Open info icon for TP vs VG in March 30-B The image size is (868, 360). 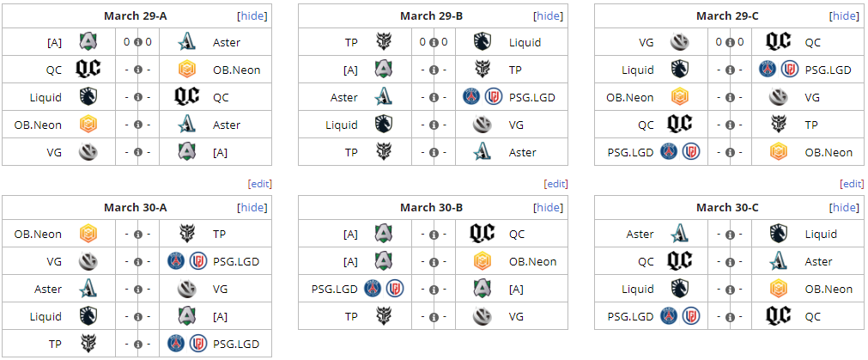pos(434,317)
